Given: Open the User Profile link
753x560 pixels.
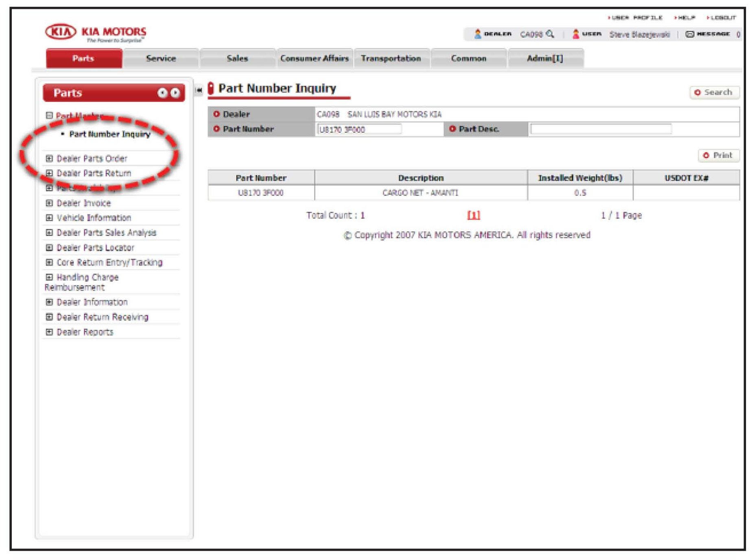Looking at the screenshot, I should pos(637,18).
